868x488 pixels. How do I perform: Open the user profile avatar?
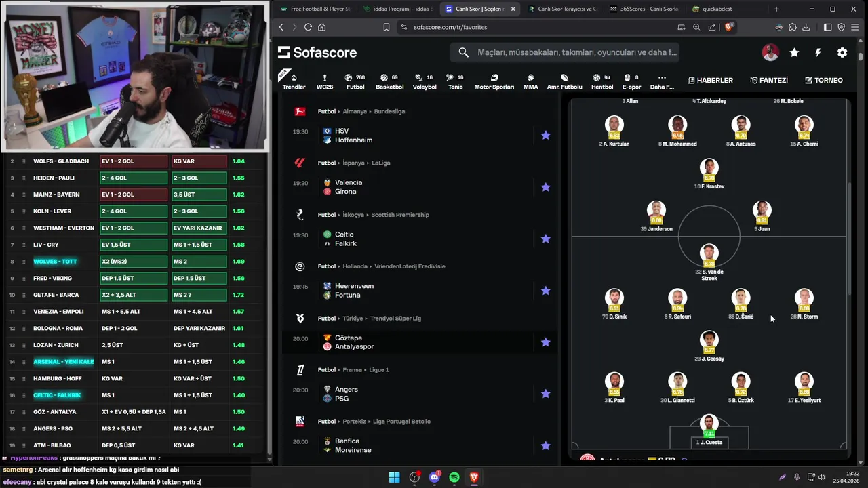point(770,52)
